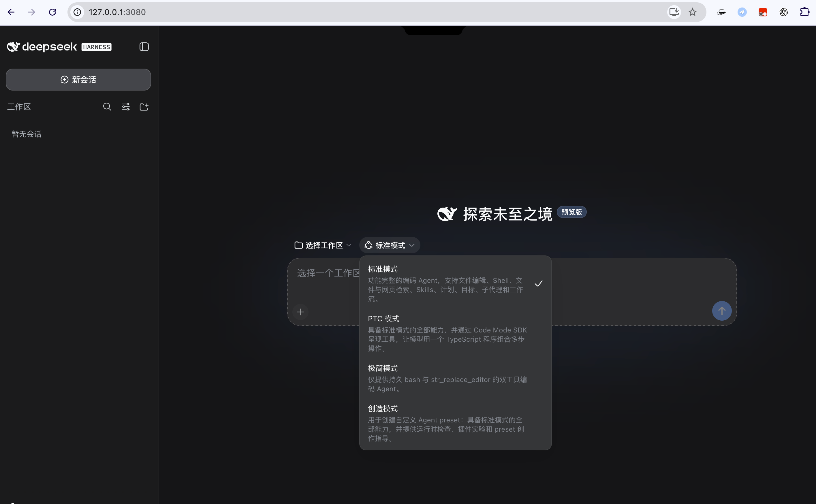Click the plus attachment button
This screenshot has width=816, height=504.
tap(300, 312)
